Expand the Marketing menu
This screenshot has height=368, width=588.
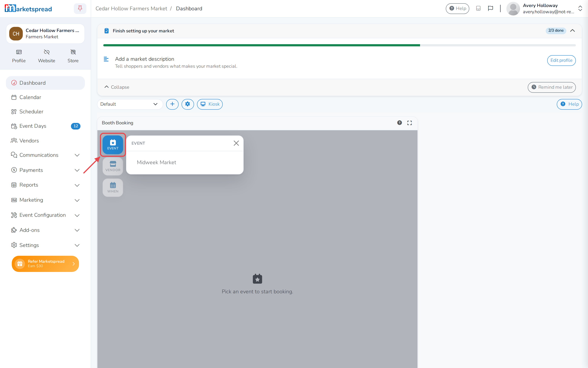(45, 200)
